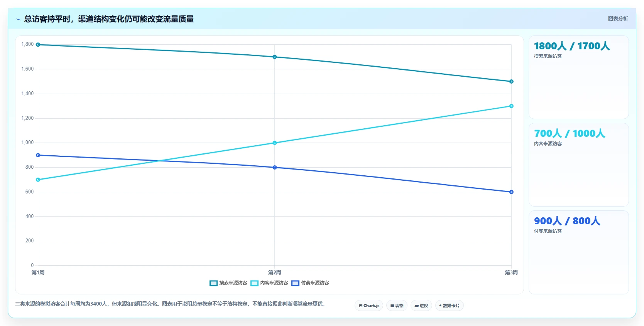Click the 第1周 x-axis label
This screenshot has height=326, width=644.
point(38,272)
